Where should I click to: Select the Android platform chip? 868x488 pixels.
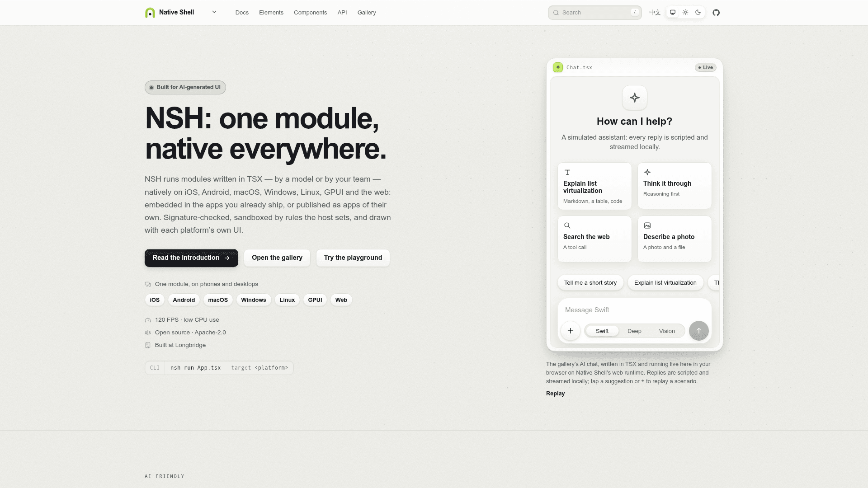(x=184, y=300)
